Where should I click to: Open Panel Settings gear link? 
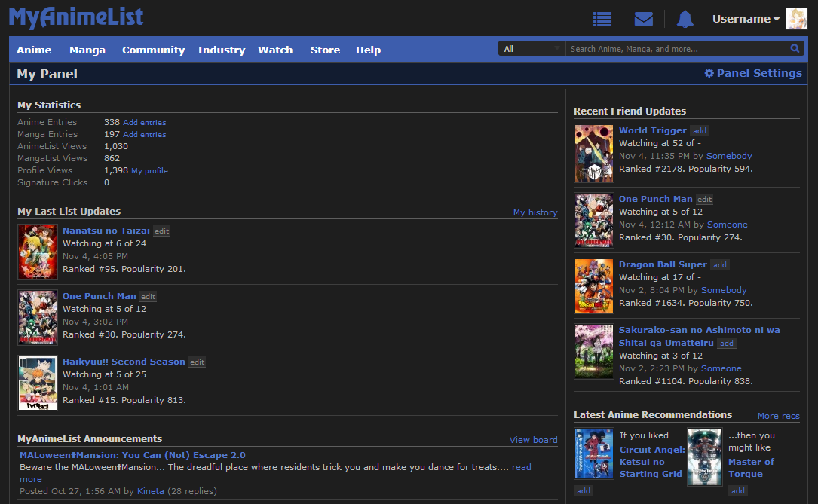(x=753, y=73)
